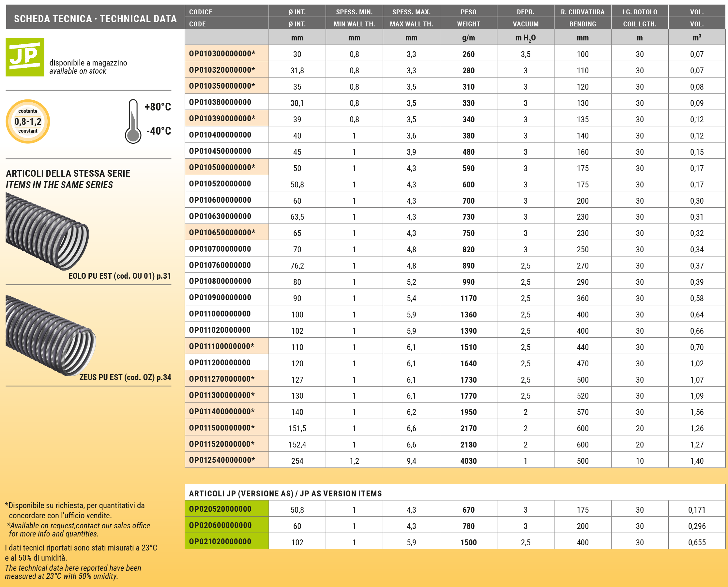The height and width of the screenshot is (587, 728).
Task: Click the thermometer temperature icon
Action: tap(133, 121)
